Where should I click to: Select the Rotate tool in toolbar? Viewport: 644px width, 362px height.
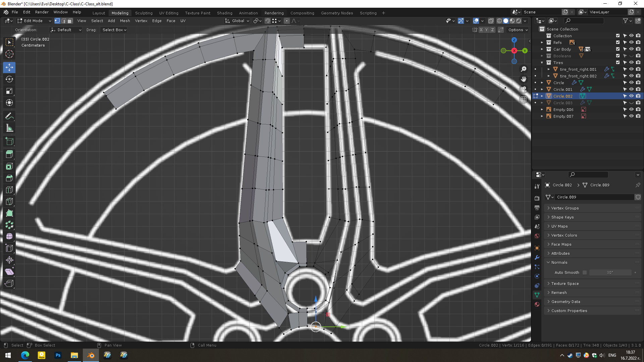coord(9,79)
